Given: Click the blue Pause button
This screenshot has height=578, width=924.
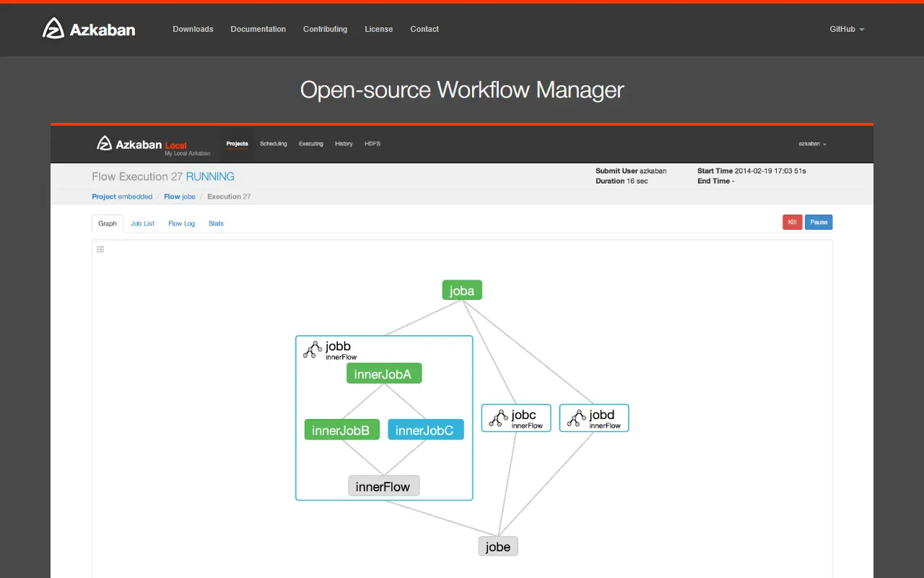Looking at the screenshot, I should tap(819, 223).
